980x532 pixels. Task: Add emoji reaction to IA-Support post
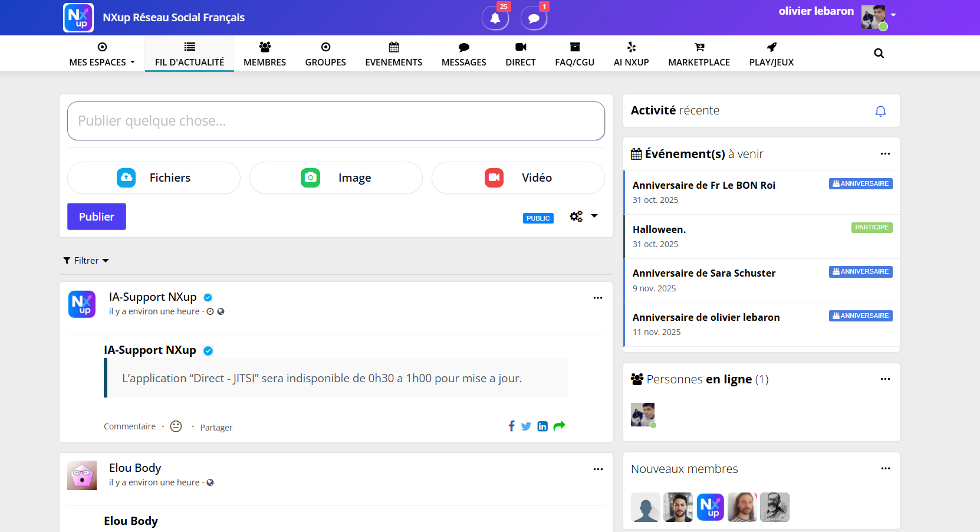176,426
